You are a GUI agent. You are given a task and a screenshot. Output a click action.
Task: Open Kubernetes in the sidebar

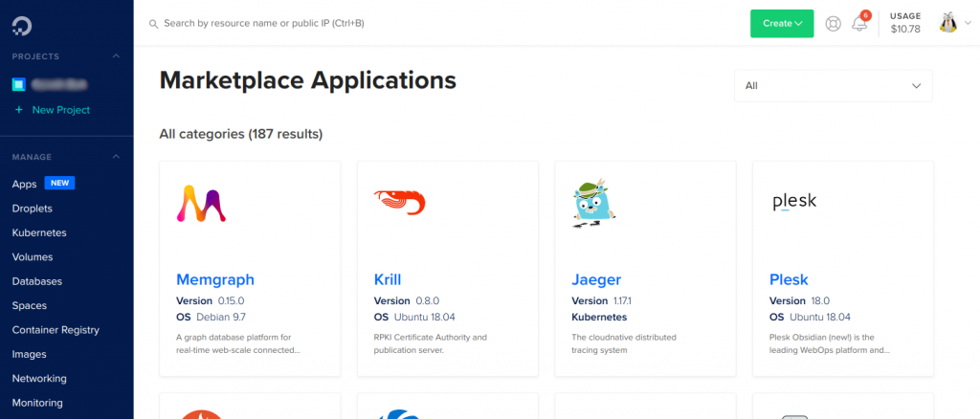point(39,232)
